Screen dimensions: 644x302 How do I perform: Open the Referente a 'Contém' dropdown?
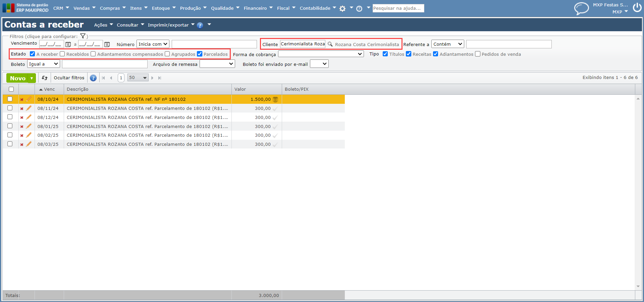pyautogui.click(x=448, y=44)
